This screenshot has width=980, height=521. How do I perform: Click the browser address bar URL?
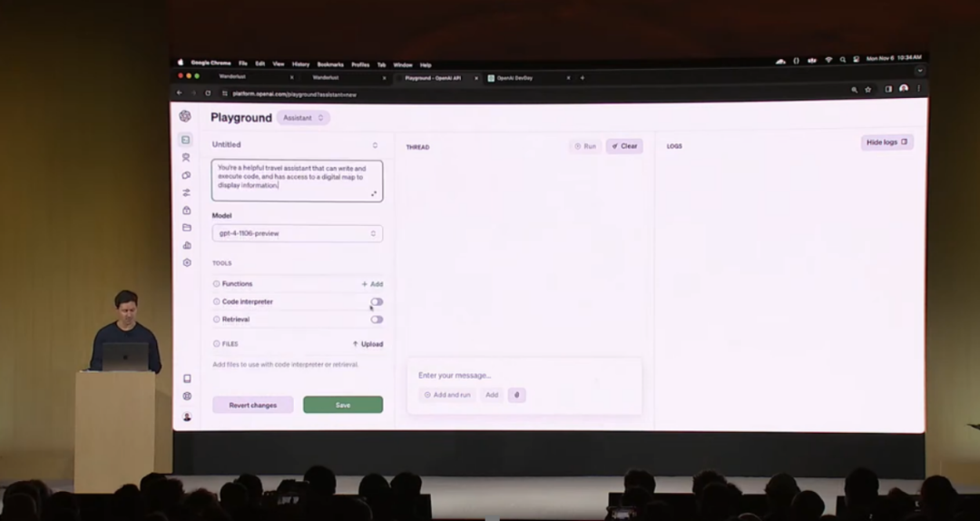coord(294,94)
